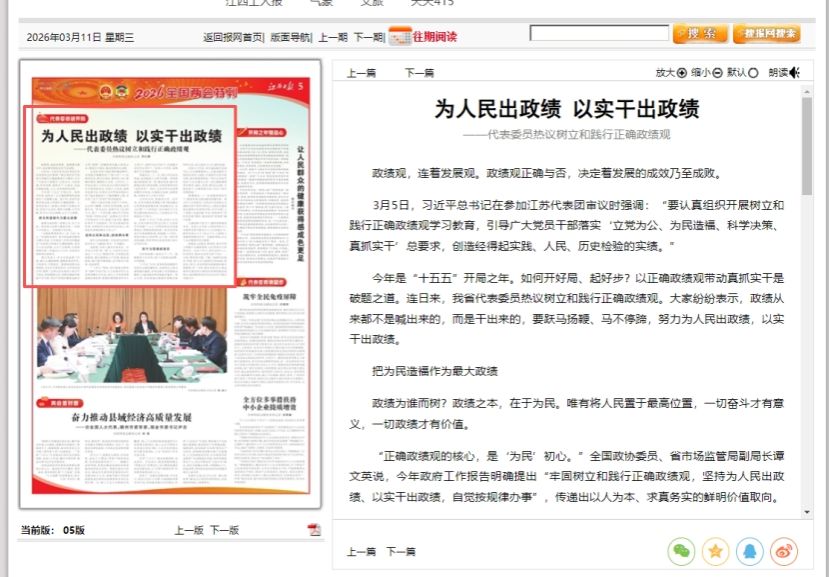Screen dimensions: 830x577
Task: Go to 下一期 next issue link
Action: coord(367,37)
